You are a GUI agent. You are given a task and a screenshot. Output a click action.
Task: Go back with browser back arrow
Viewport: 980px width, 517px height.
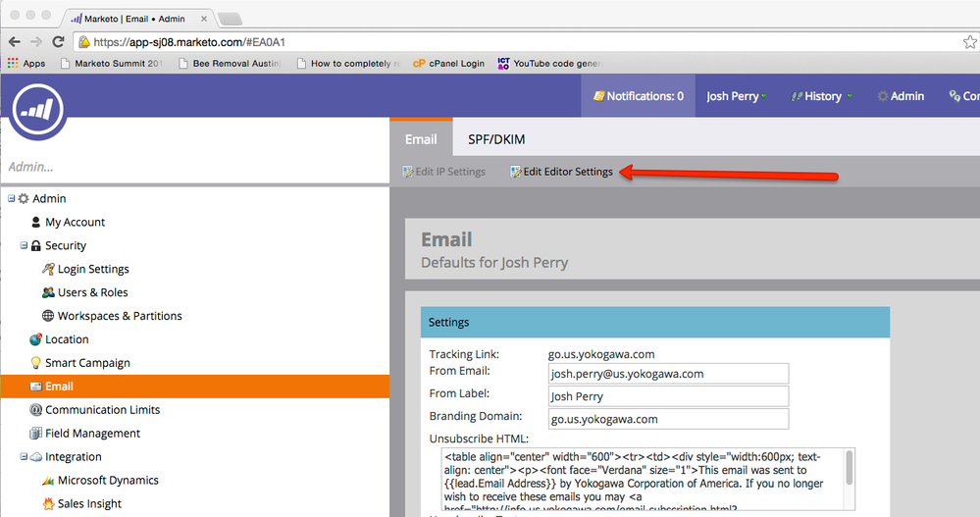coord(15,42)
